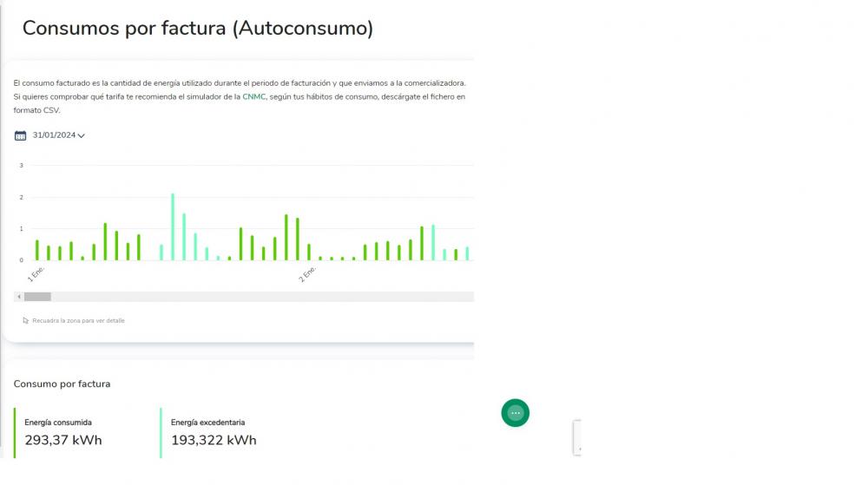
Task: Click the Recuadra la zona para ver detalle hint
Action: [x=79, y=321]
